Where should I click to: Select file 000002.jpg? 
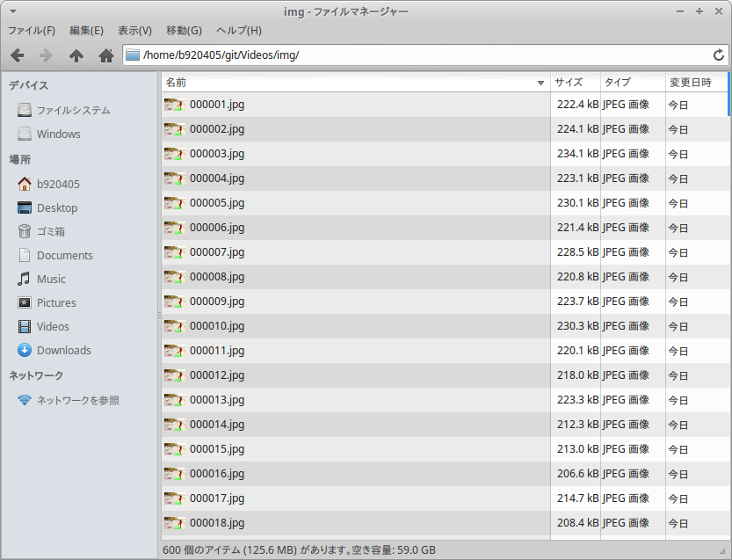(x=356, y=129)
